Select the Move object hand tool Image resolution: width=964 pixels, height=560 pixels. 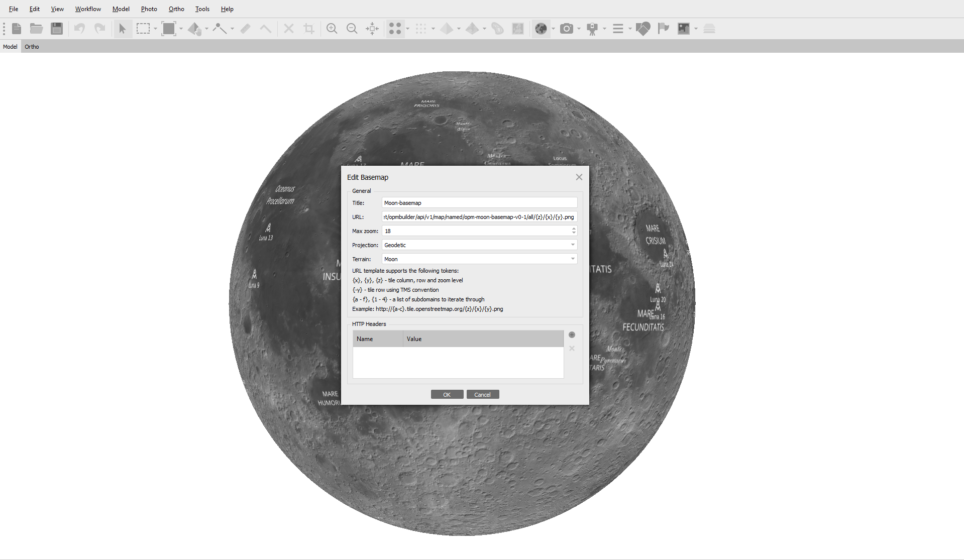(x=194, y=29)
